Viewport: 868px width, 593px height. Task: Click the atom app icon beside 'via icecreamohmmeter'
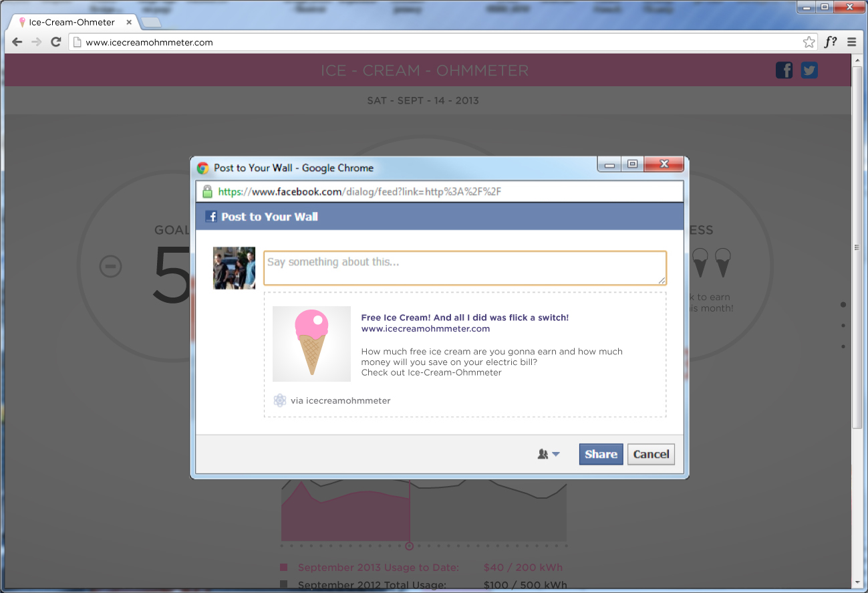(x=280, y=400)
